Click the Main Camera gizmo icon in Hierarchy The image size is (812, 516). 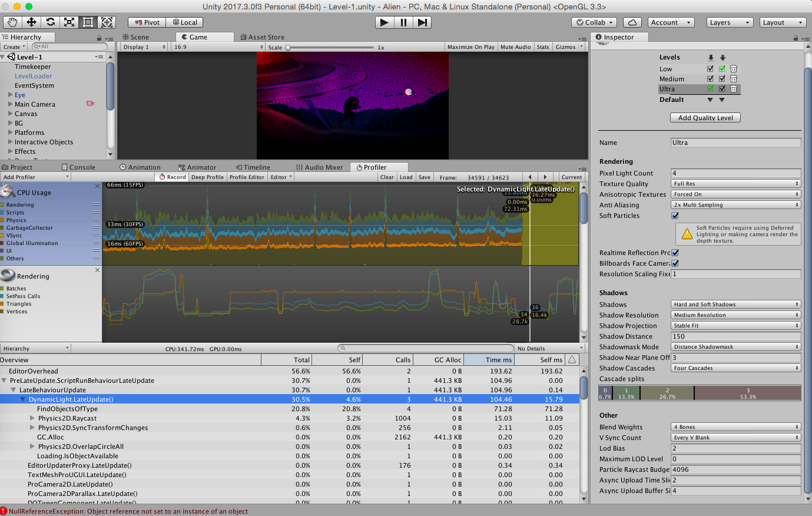tap(90, 104)
